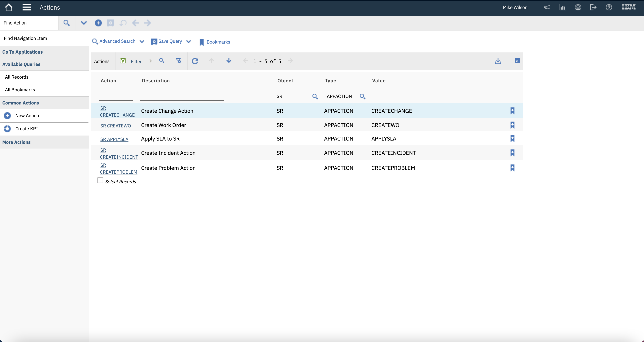
Task: Download the actions table data
Action: click(498, 61)
